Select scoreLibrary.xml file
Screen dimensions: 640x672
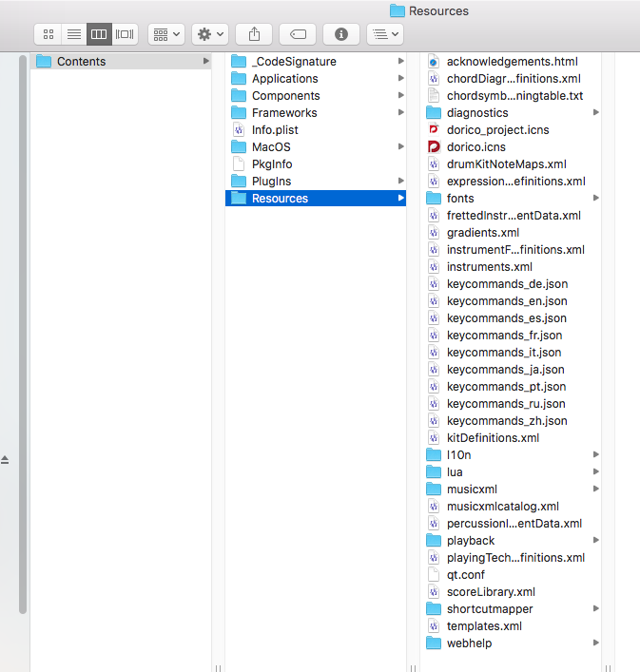pos(510,592)
